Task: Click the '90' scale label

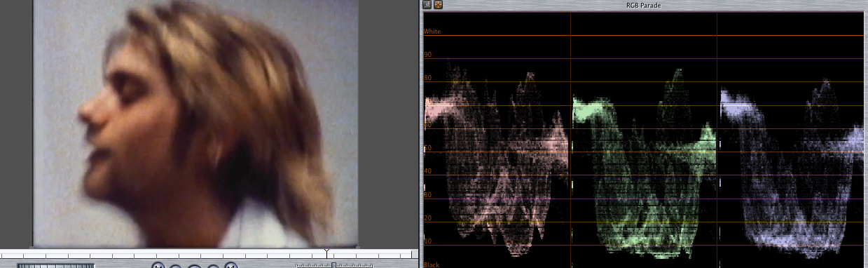Action: pyautogui.click(x=427, y=55)
